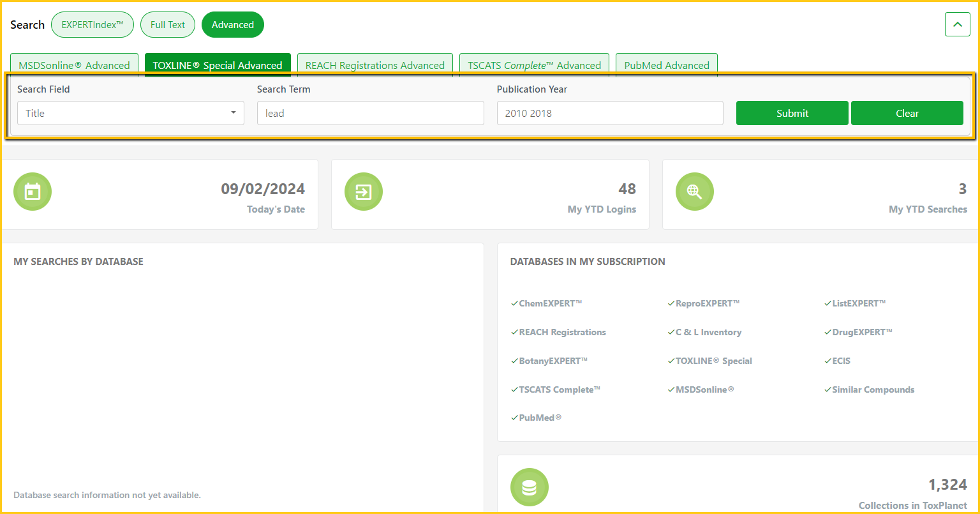The image size is (980, 514).
Task: Switch to EXPERTIndex search mode
Action: click(93, 25)
